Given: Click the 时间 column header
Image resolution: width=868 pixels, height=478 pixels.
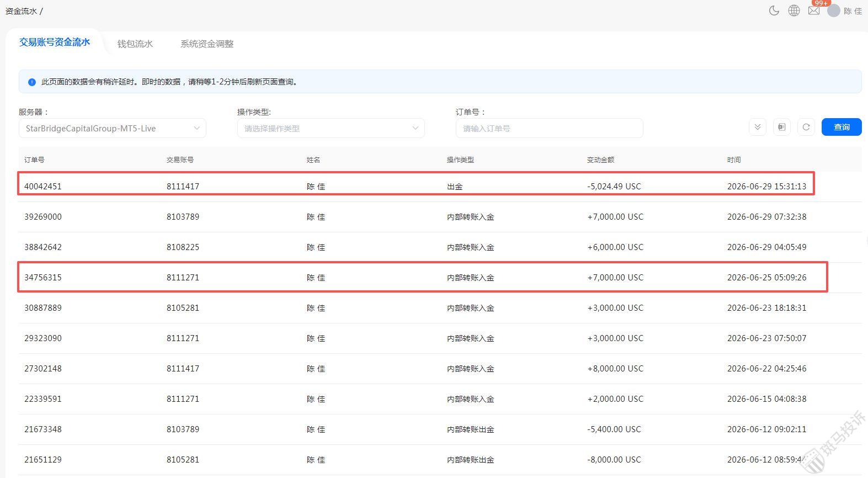Looking at the screenshot, I should coord(734,160).
